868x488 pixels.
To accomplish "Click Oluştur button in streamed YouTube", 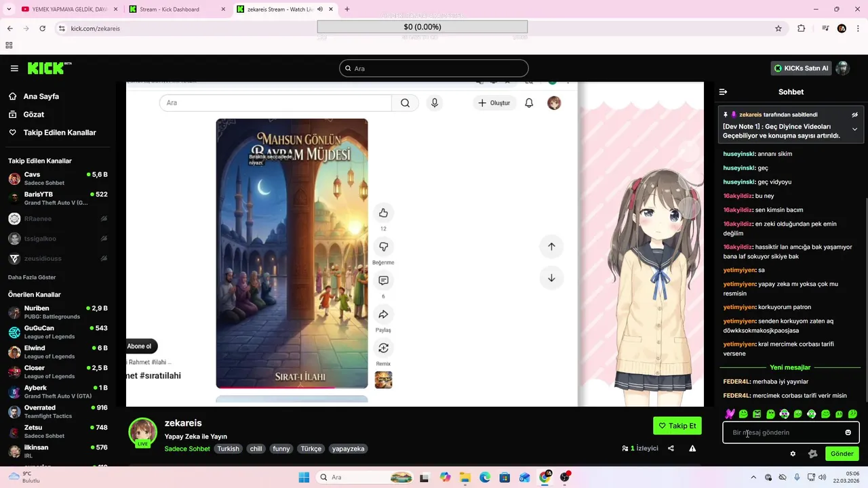I will point(494,103).
